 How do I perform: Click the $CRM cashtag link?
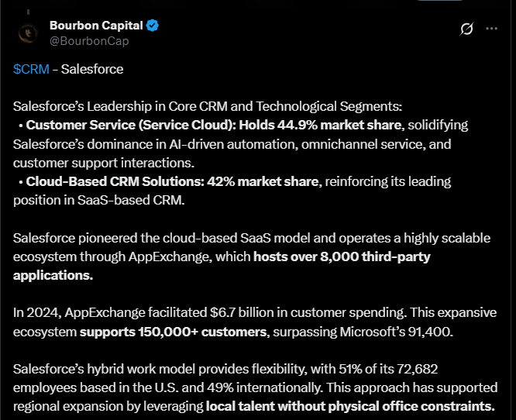[x=31, y=69]
